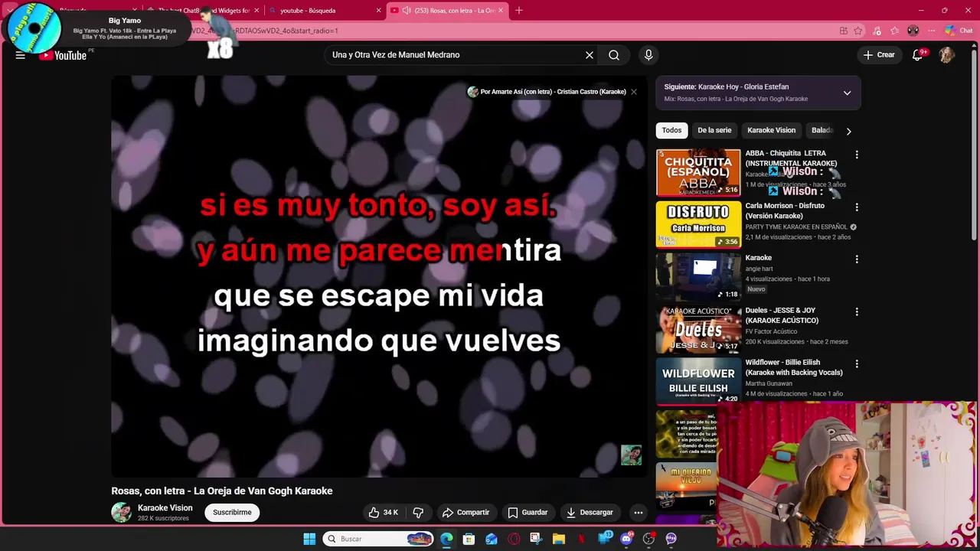
Task: Open Opera browser from the taskbar
Action: click(x=514, y=539)
